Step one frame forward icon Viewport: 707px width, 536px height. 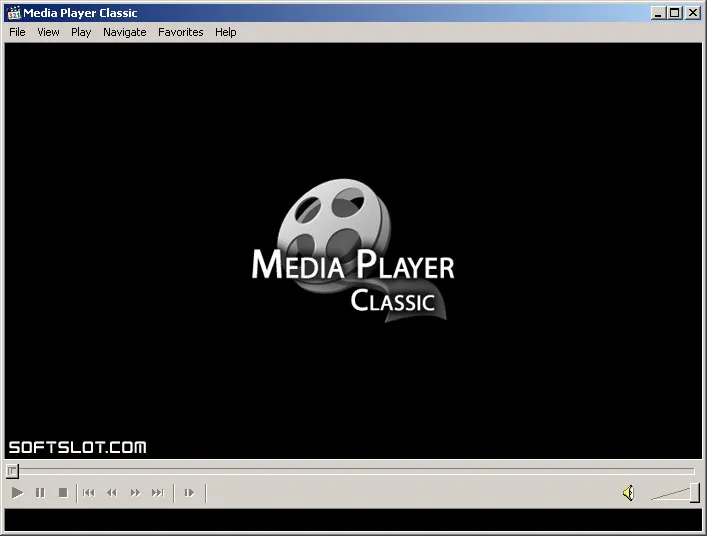[189, 493]
